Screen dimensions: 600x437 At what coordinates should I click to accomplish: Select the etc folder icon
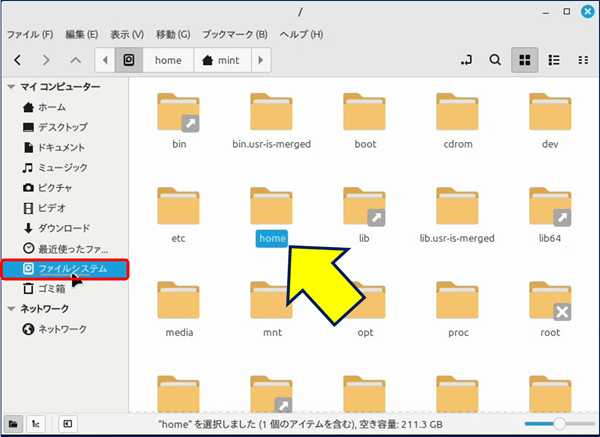coord(178,206)
